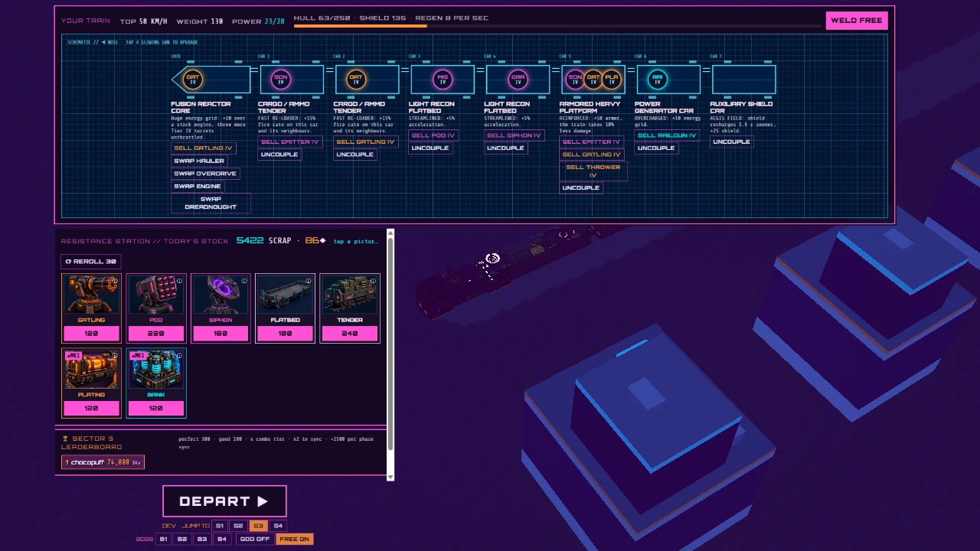
Task: Open chocopuff's leaderboard entry
Action: coord(103,462)
